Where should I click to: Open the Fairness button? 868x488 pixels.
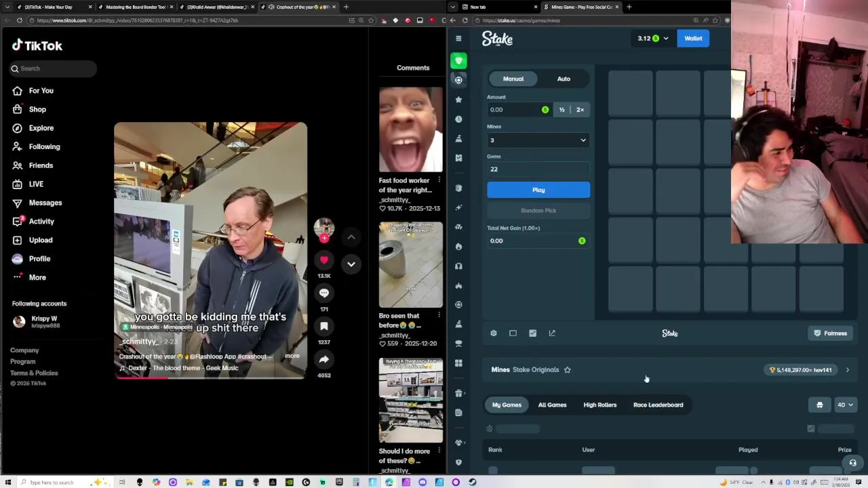pyautogui.click(x=830, y=333)
